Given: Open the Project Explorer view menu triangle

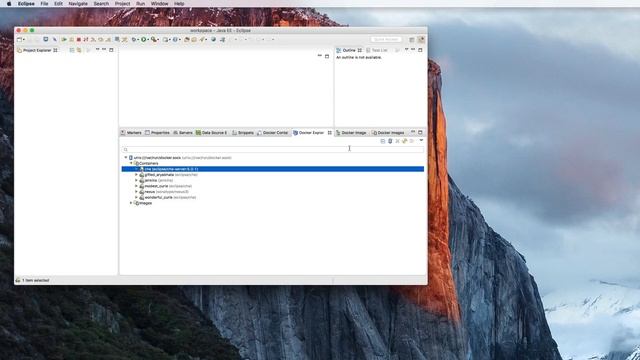Looking at the screenshot, I should coord(97,49).
